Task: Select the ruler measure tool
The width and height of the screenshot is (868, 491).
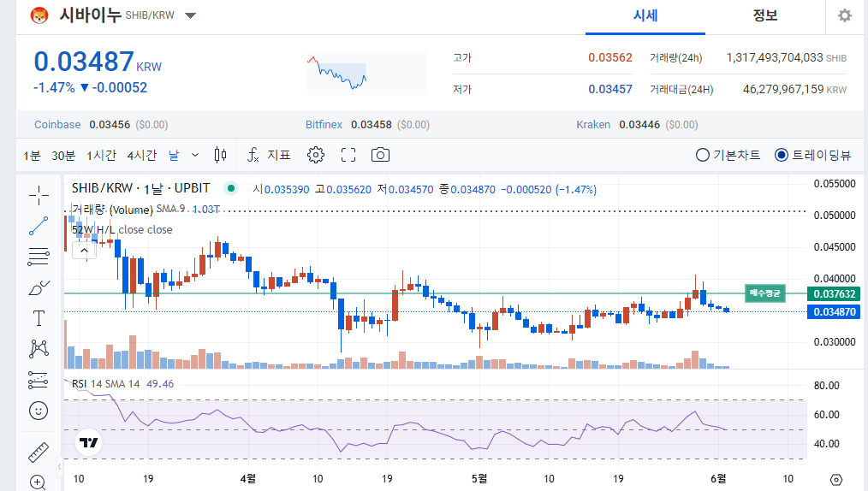Action: click(x=39, y=453)
